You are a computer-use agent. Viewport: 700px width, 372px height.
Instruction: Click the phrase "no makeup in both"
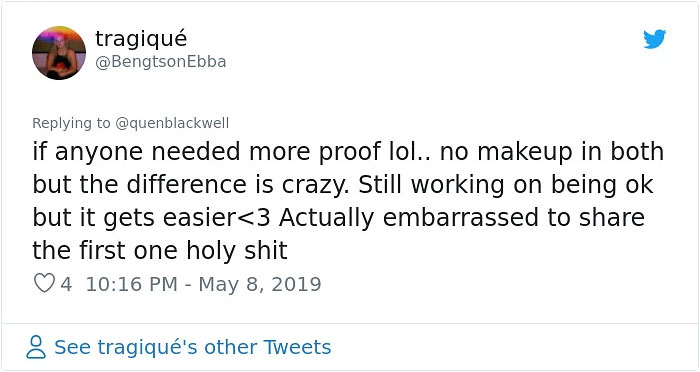coord(552,152)
